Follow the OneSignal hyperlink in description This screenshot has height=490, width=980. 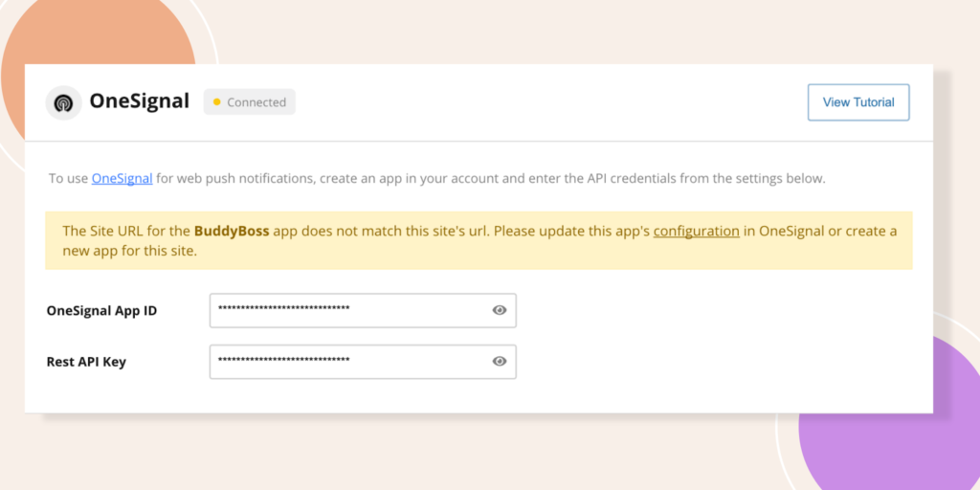tap(122, 178)
